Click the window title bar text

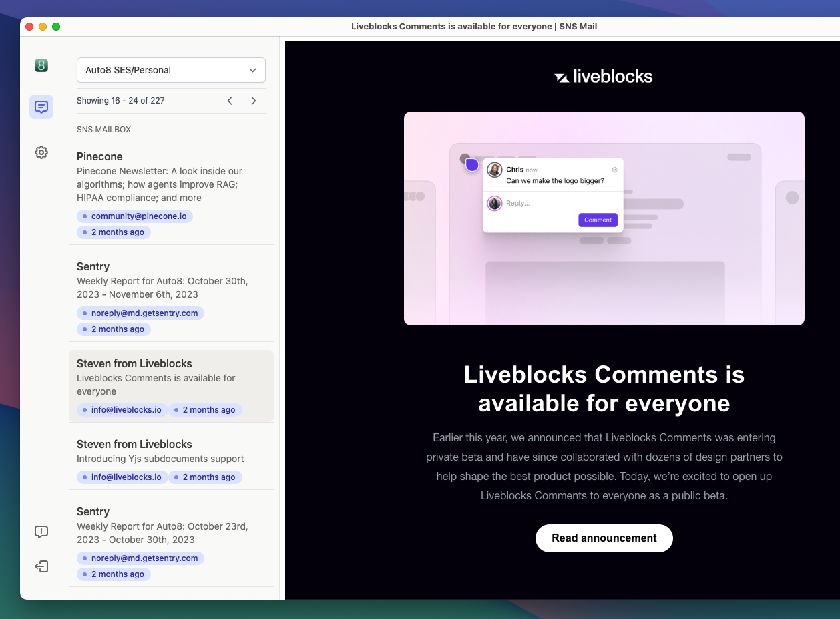[474, 27]
